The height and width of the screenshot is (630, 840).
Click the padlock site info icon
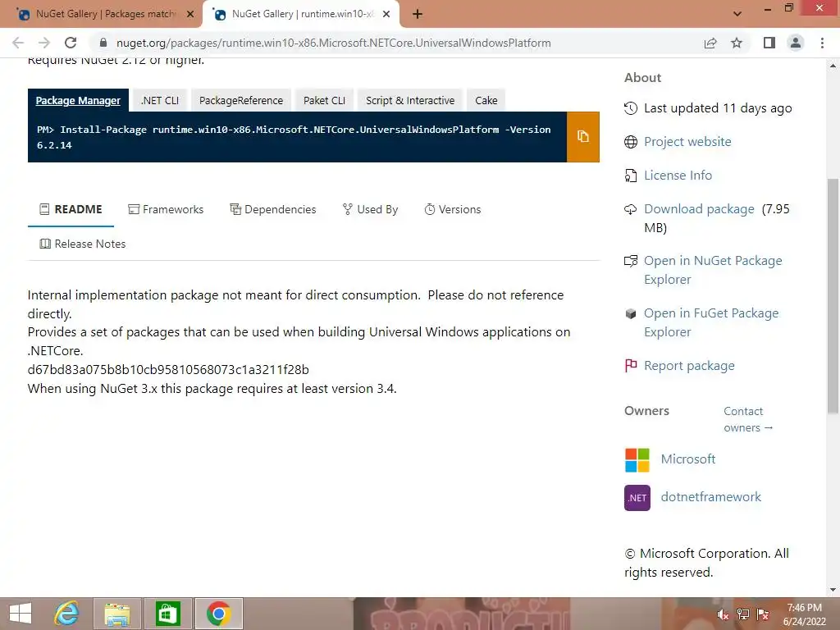pos(103,43)
